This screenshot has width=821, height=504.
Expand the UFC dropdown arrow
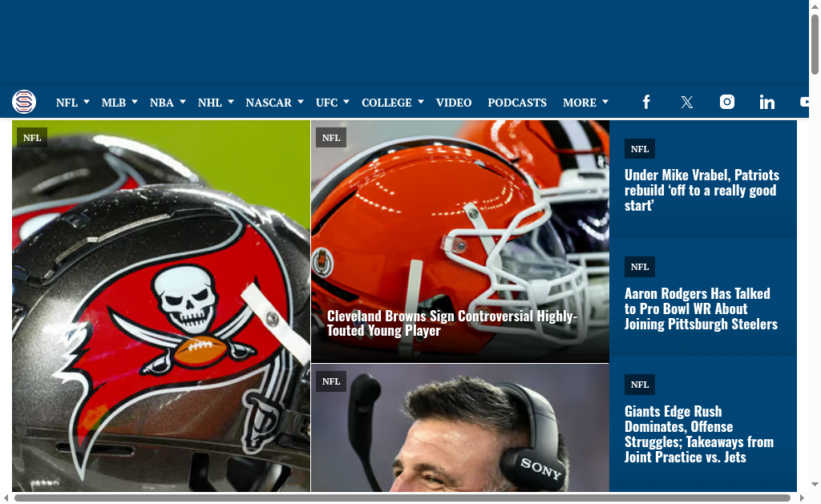[x=346, y=102]
